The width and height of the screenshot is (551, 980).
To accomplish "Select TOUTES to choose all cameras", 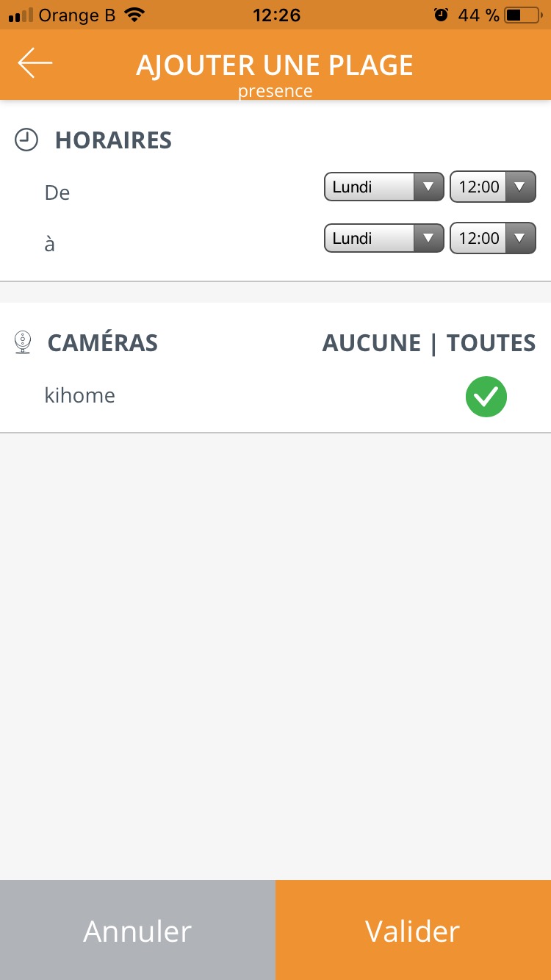I will click(x=491, y=343).
